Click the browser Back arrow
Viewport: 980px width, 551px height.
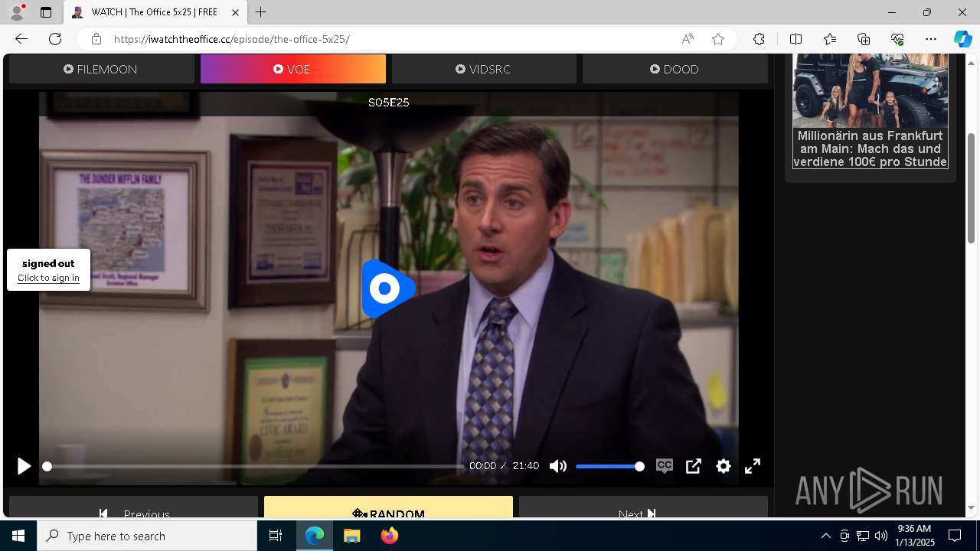[x=21, y=39]
